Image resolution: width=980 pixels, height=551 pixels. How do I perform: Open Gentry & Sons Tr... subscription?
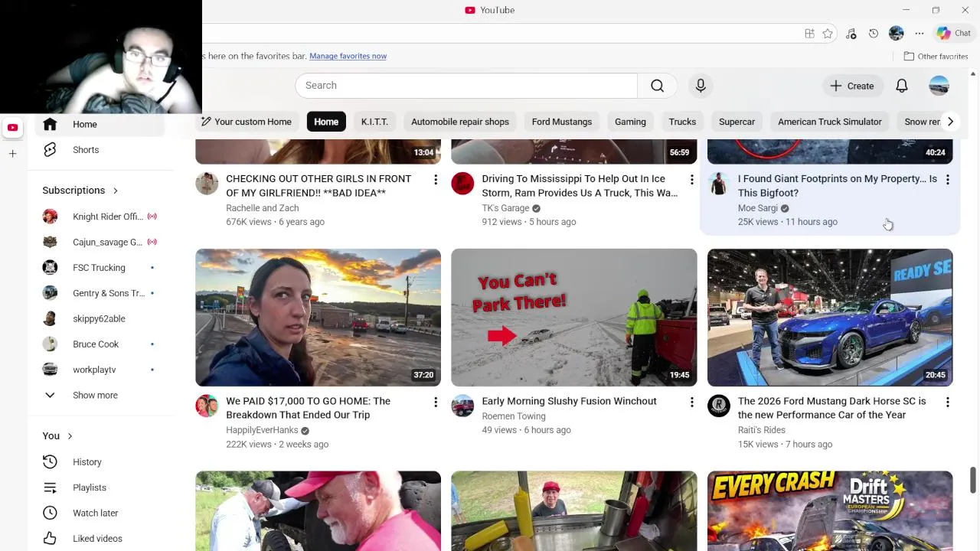coord(100,293)
